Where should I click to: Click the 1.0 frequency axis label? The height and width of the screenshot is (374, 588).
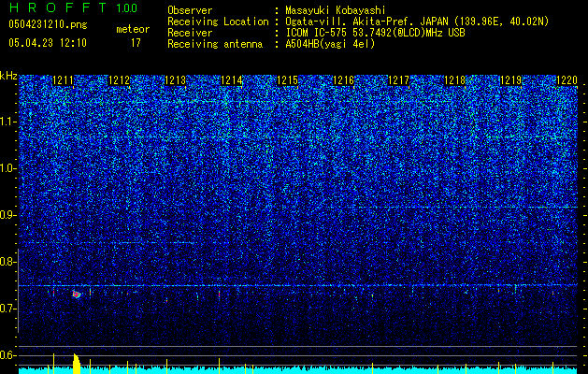click(8, 169)
